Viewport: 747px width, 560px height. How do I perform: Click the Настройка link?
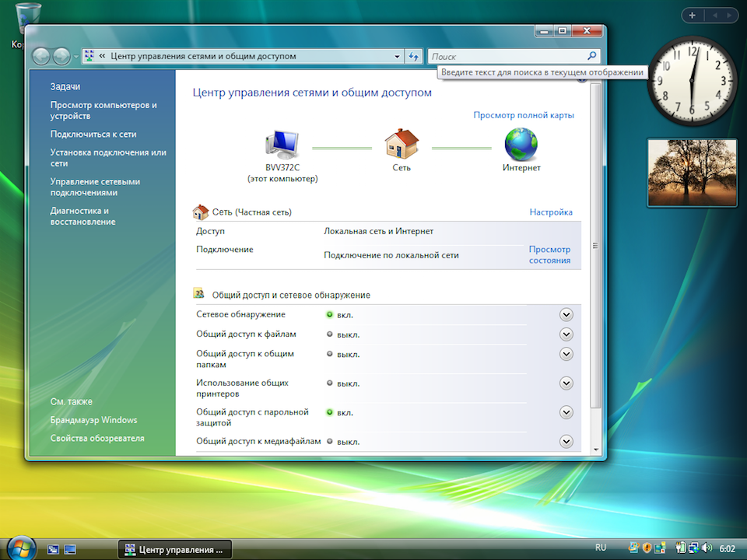pyautogui.click(x=551, y=212)
